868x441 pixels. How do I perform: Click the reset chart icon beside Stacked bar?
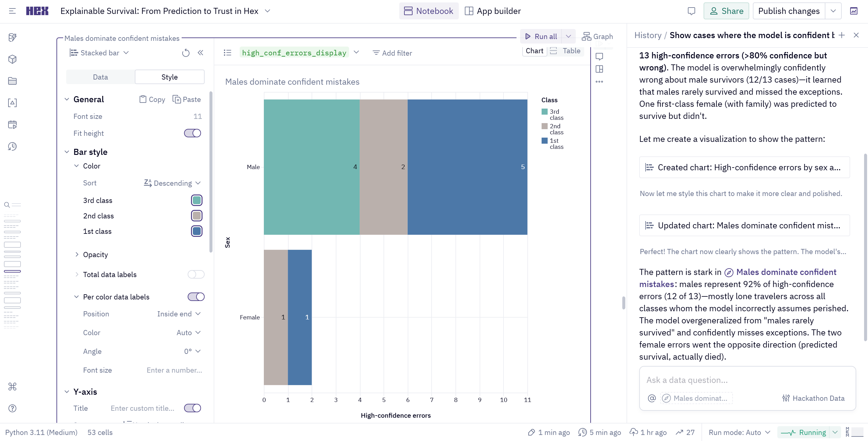pos(186,53)
